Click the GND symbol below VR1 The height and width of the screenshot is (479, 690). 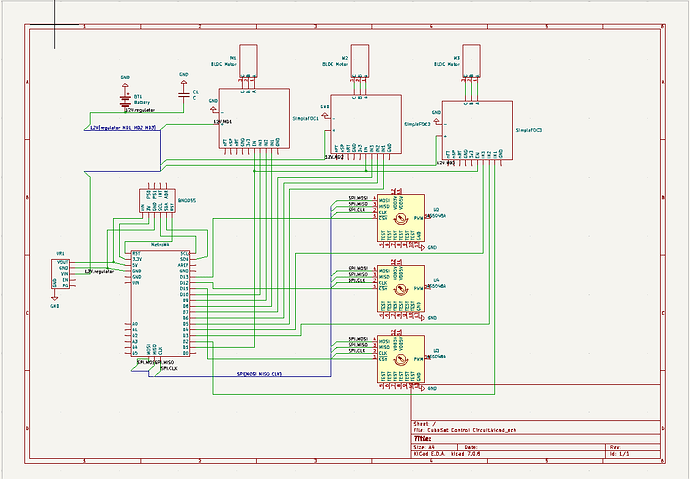tap(55, 302)
